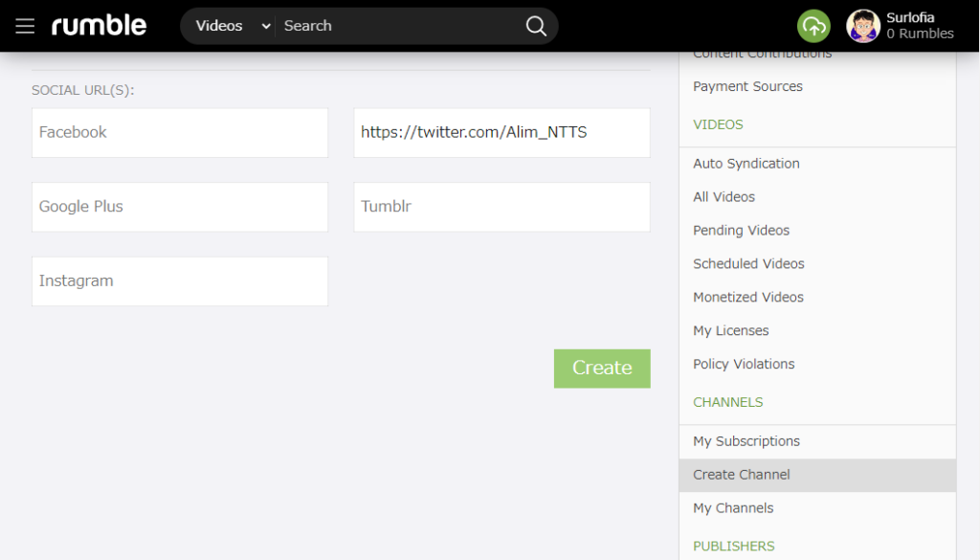Select the Google Plus URL field
Screen dimensions: 980x560
180,207
